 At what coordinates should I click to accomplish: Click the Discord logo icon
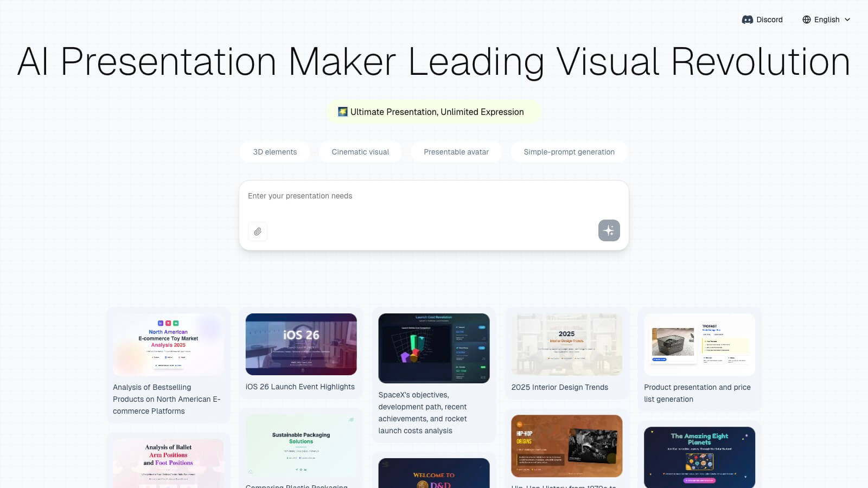click(x=747, y=20)
